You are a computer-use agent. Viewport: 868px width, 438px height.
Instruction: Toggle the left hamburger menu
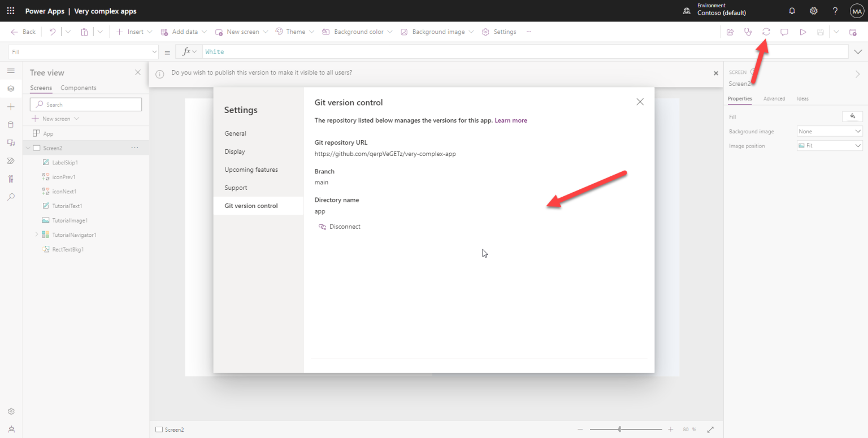click(x=11, y=71)
